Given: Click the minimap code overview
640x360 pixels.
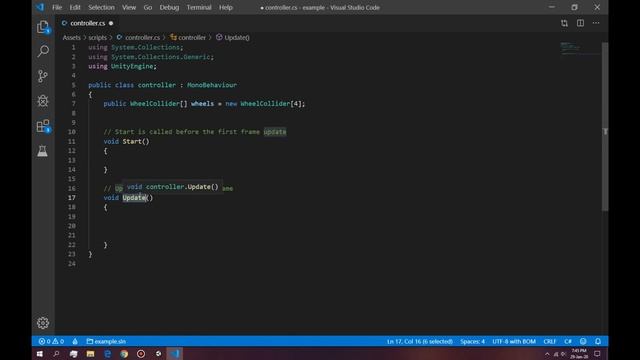Looking at the screenshot, I should click(x=580, y=48).
